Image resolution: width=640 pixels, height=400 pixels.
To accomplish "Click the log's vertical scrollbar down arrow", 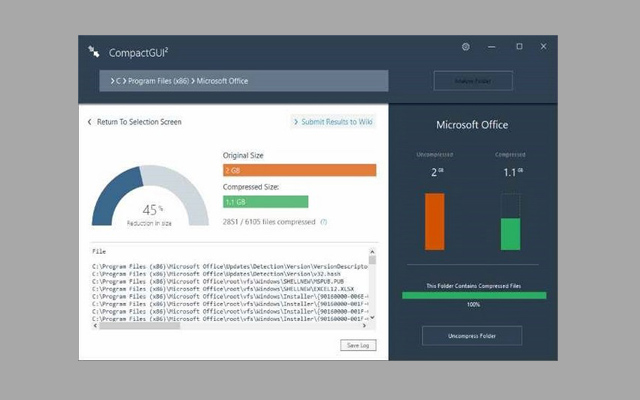I will click(x=372, y=316).
